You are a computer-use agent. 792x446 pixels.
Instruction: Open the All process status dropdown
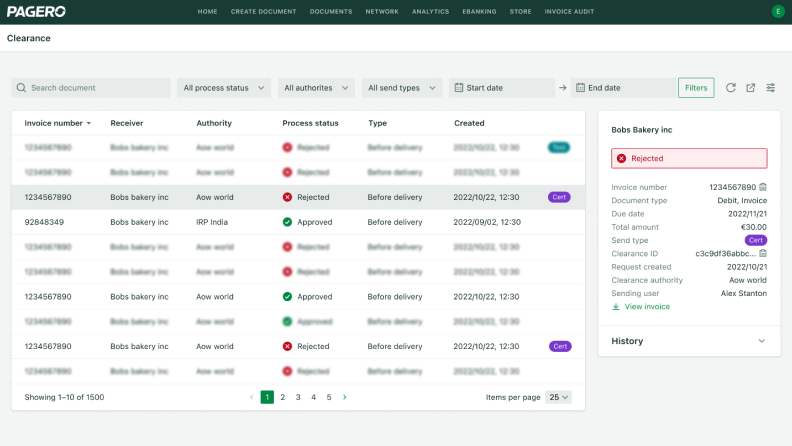pos(224,88)
